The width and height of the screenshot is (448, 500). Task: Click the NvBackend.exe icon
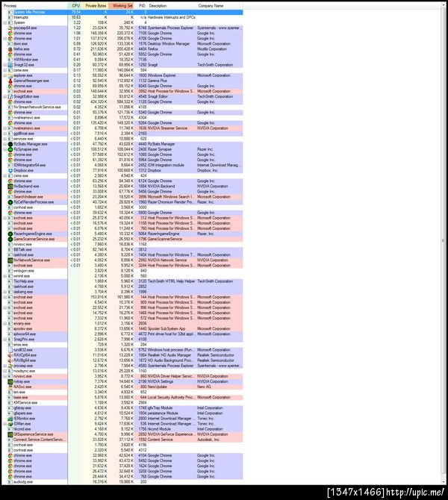(x=10, y=187)
